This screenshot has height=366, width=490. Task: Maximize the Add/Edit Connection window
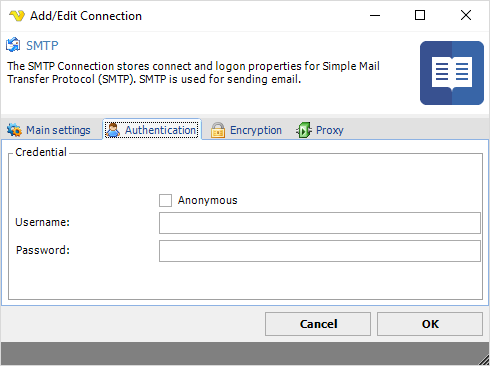click(x=420, y=15)
